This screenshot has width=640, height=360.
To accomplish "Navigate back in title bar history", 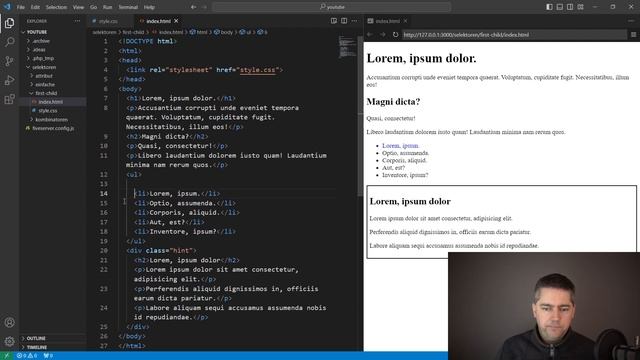I will pyautogui.click(x=193, y=7).
